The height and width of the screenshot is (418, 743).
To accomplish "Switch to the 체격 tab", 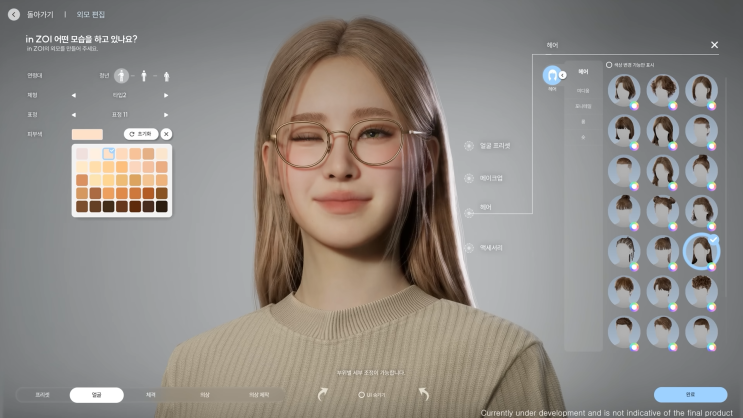I will (x=151, y=395).
